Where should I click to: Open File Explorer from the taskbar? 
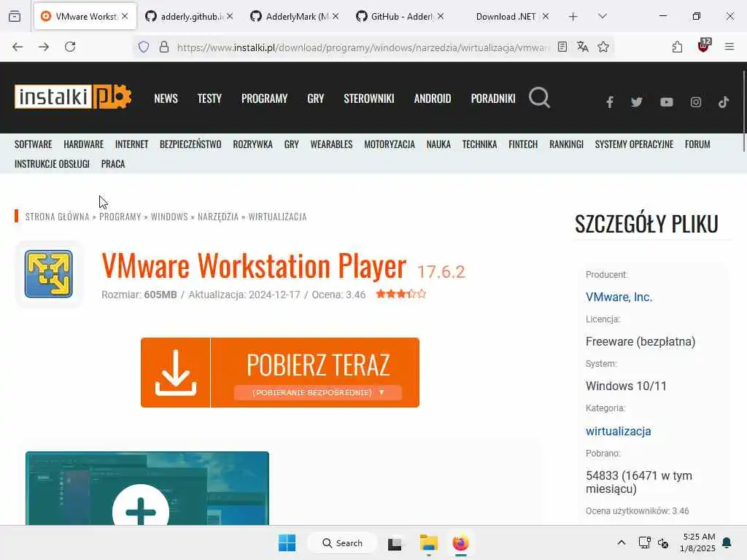pyautogui.click(x=429, y=542)
